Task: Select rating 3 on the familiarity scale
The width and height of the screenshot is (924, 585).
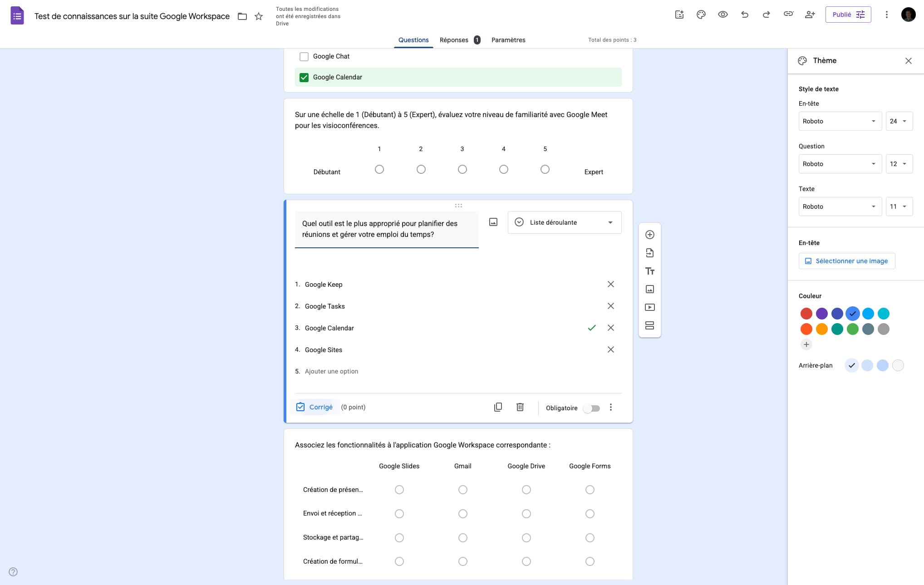Action: [462, 169]
